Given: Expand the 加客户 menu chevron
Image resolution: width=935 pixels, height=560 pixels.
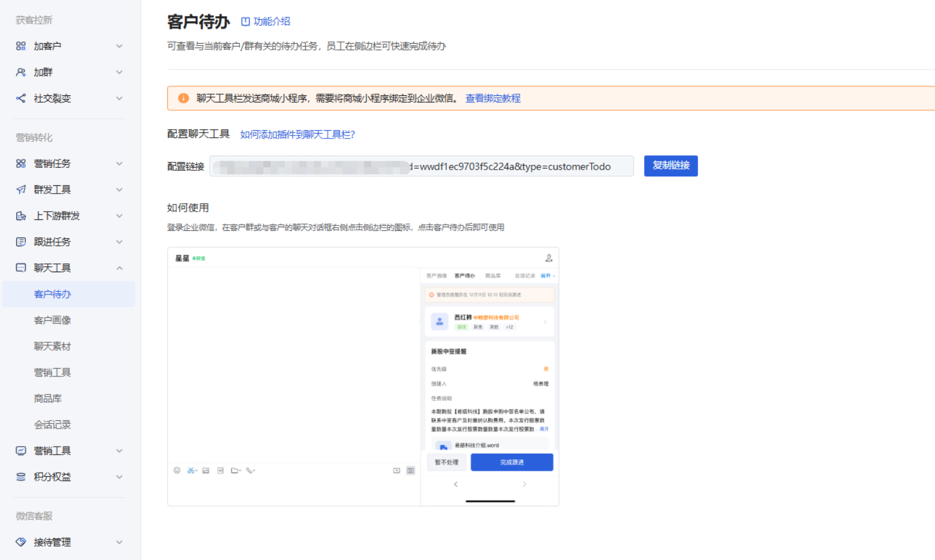Looking at the screenshot, I should pyautogui.click(x=119, y=46).
